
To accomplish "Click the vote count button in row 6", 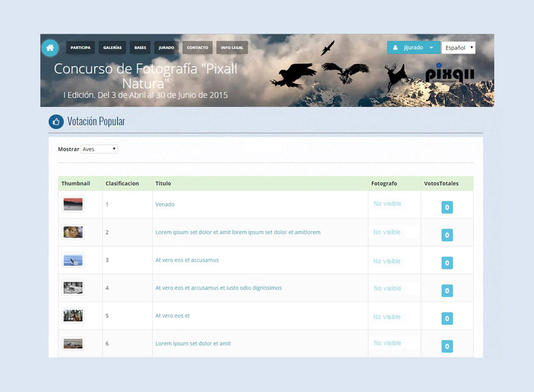I will (447, 346).
